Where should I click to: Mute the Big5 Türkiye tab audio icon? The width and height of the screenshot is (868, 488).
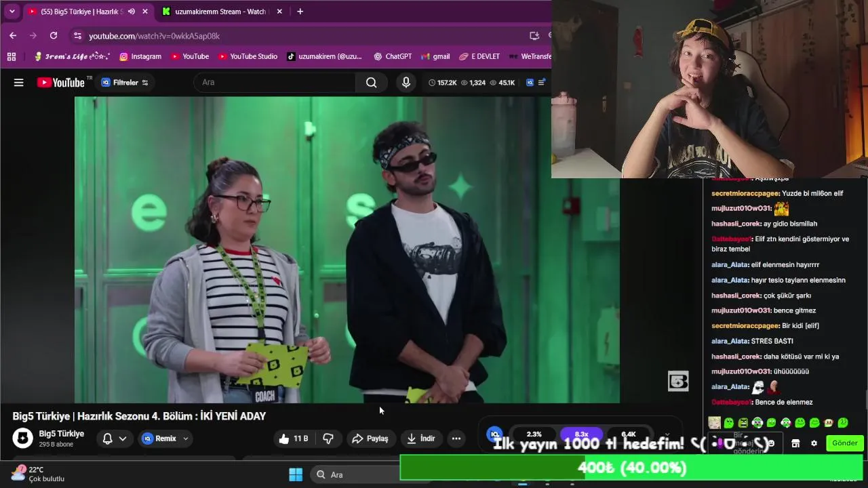131,12
